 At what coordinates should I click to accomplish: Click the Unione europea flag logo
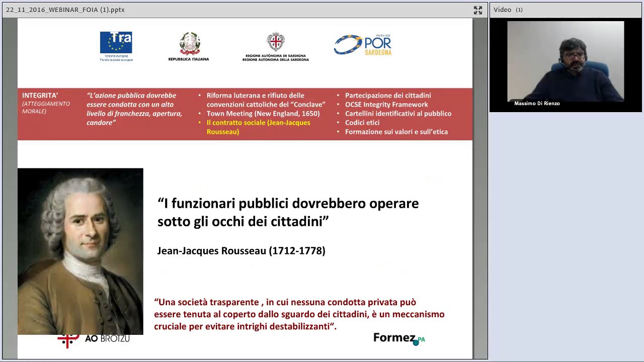click(116, 47)
